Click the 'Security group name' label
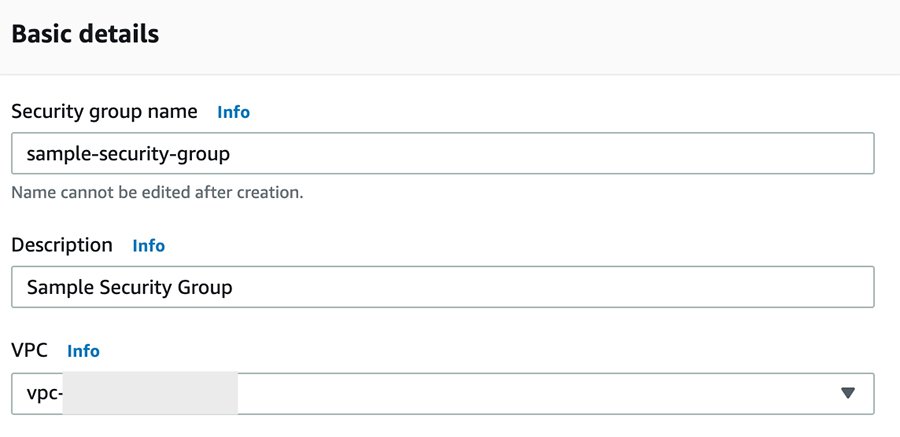 pyautogui.click(x=104, y=112)
